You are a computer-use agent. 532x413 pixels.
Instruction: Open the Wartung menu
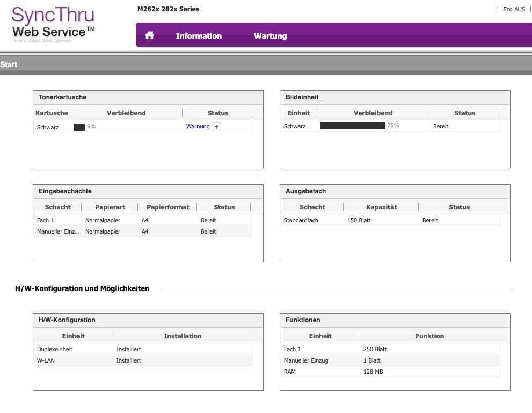(x=271, y=36)
